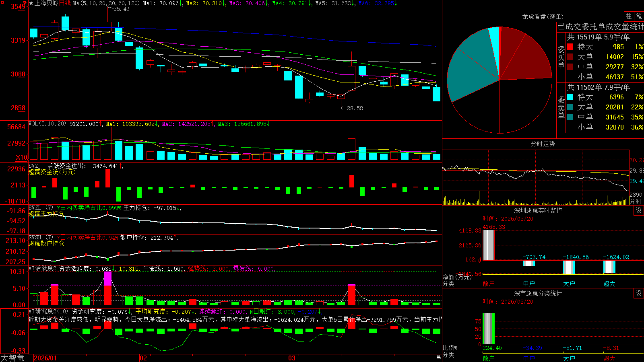This screenshot has height=362, width=644.
Task: Click the 散户 bar in 深圳超赢实时监控
Action: pos(489,245)
